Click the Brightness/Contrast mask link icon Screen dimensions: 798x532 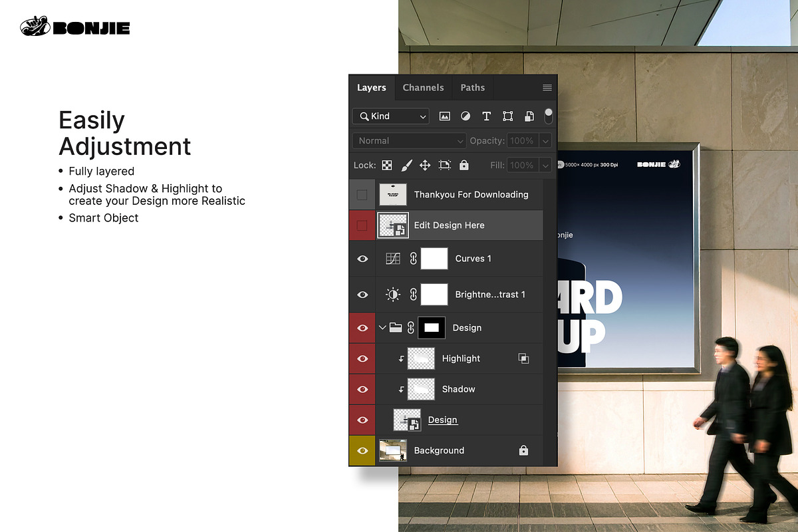413,295
